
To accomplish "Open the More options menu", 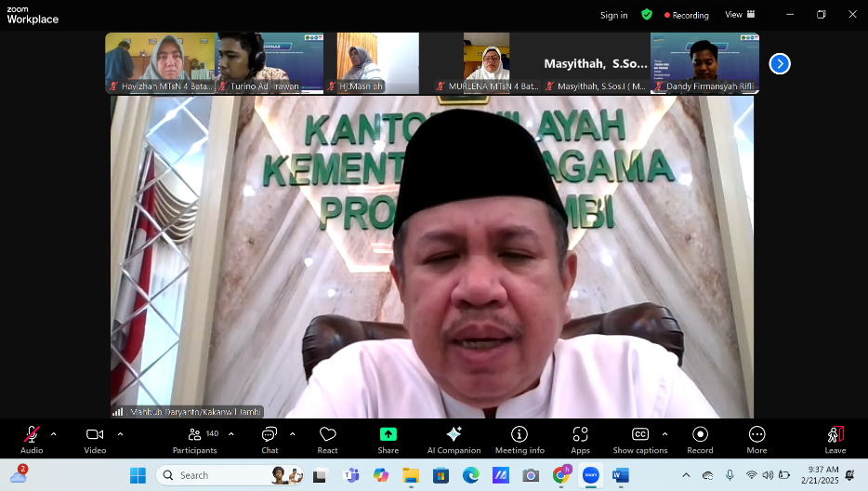I will click(756, 440).
